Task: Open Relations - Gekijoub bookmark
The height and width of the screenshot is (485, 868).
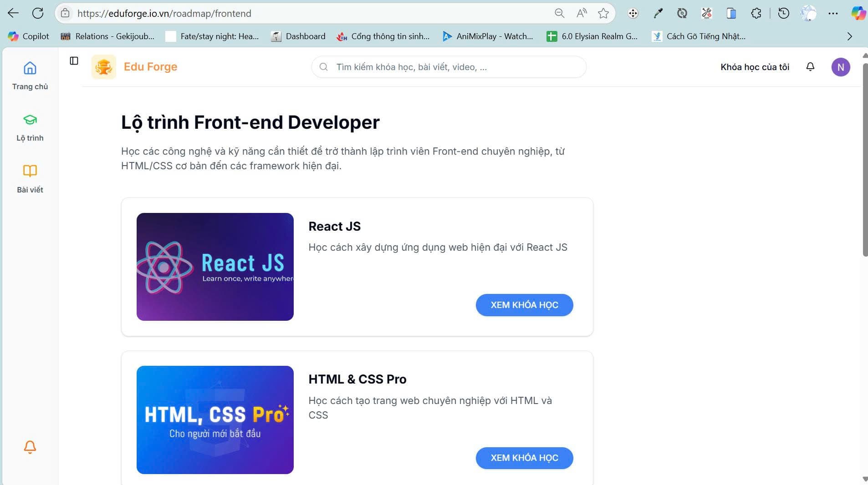Action: (x=107, y=36)
